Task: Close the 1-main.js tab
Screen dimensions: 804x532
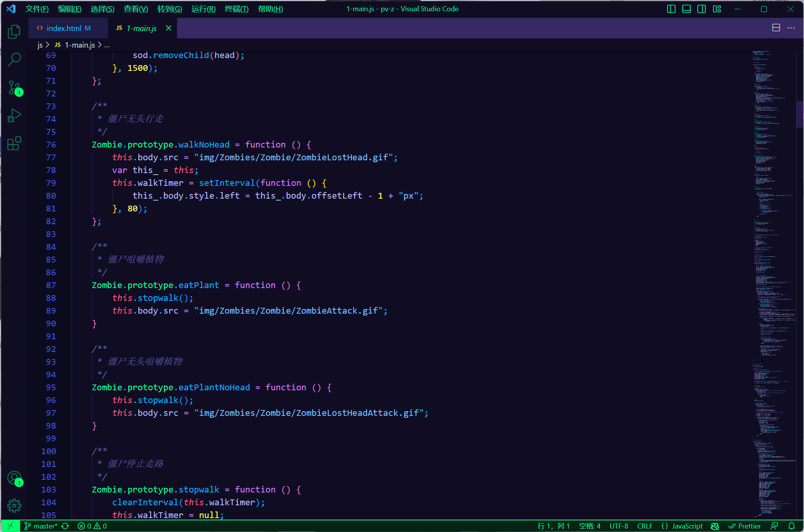Action: coord(168,28)
